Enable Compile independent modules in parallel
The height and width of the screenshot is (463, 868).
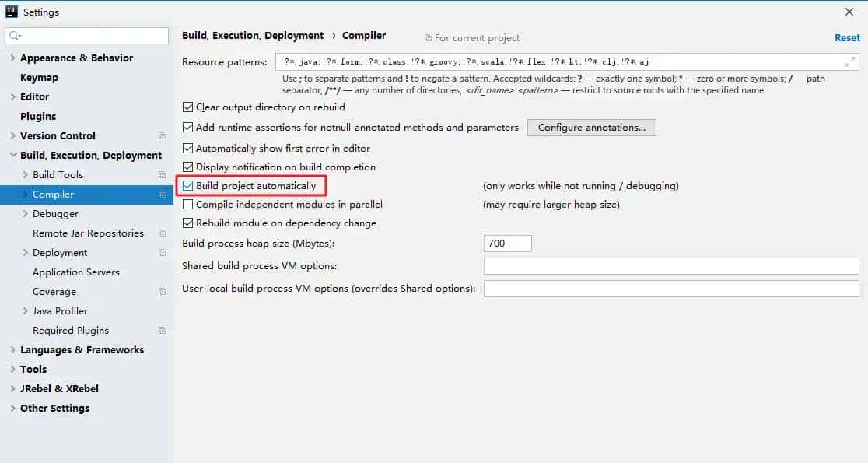187,205
